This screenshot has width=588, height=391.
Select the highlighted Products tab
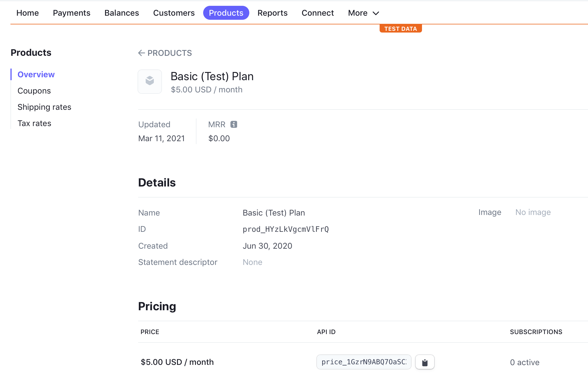tap(226, 13)
